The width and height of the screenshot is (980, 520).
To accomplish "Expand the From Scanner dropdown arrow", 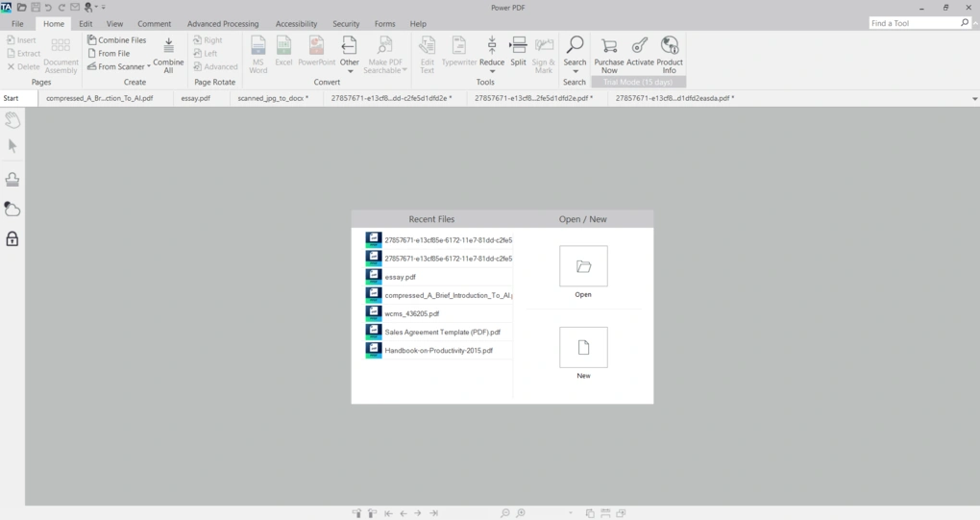I will 149,67.
